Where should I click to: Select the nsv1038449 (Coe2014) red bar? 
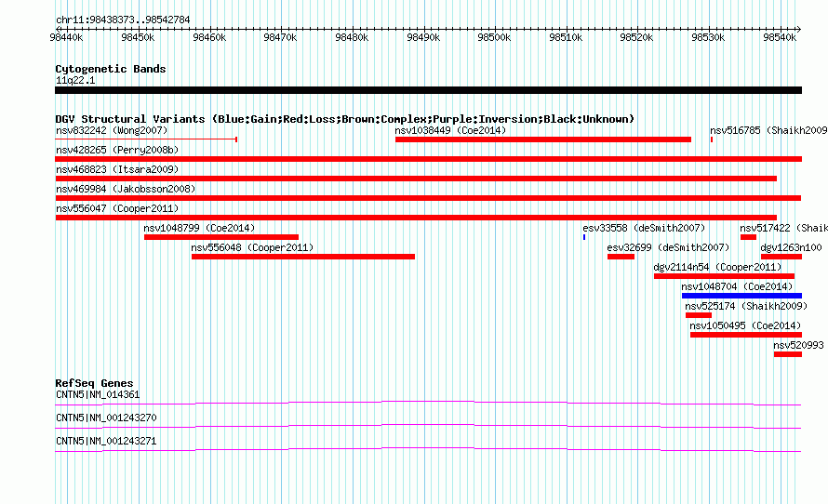(542, 139)
